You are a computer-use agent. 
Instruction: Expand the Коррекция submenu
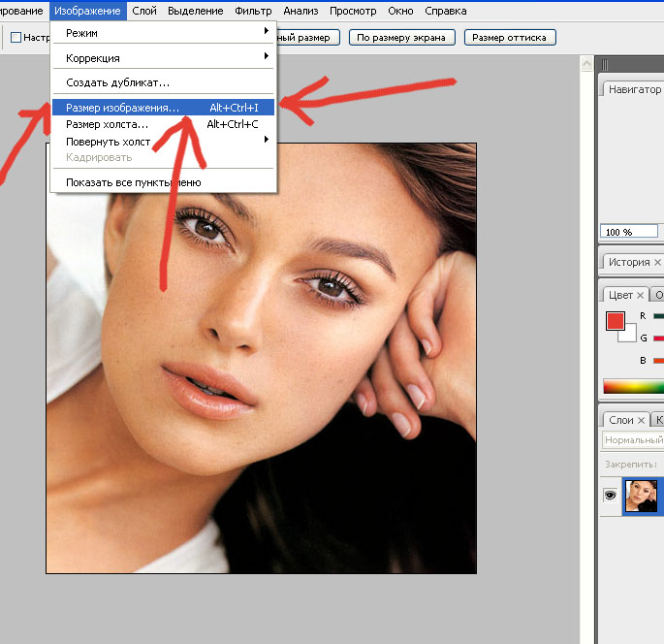coord(164,57)
